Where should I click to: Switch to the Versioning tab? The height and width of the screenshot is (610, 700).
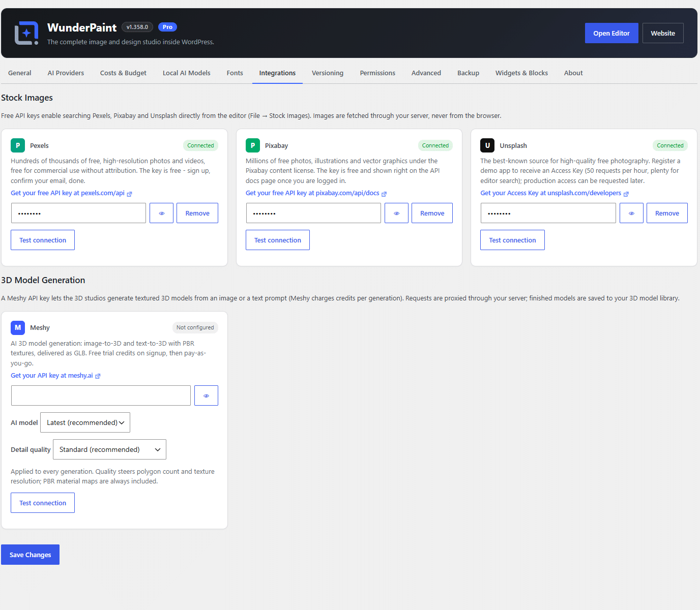click(328, 73)
